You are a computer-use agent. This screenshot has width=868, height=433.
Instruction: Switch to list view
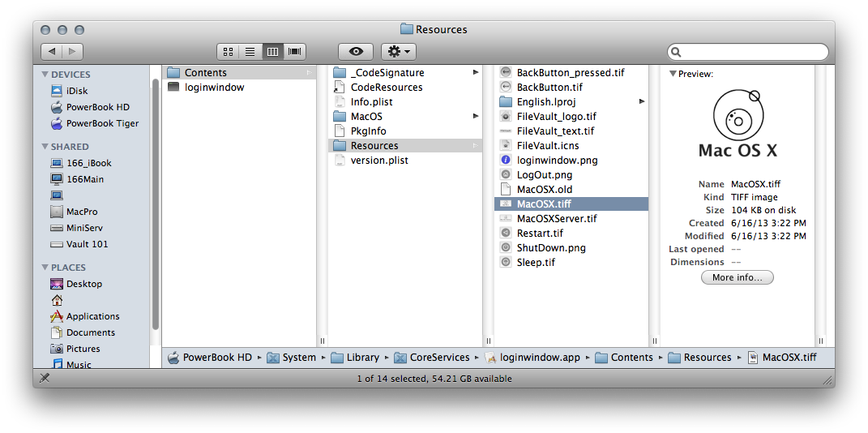tap(250, 52)
